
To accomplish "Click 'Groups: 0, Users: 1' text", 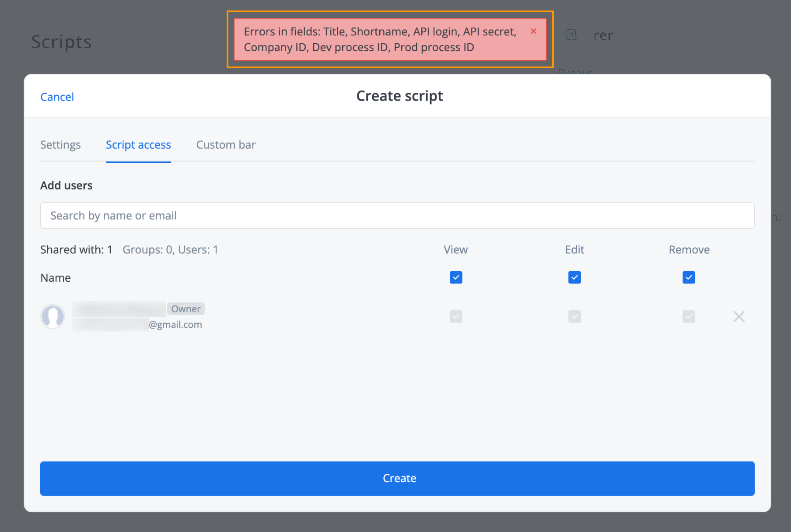I will 170,250.
